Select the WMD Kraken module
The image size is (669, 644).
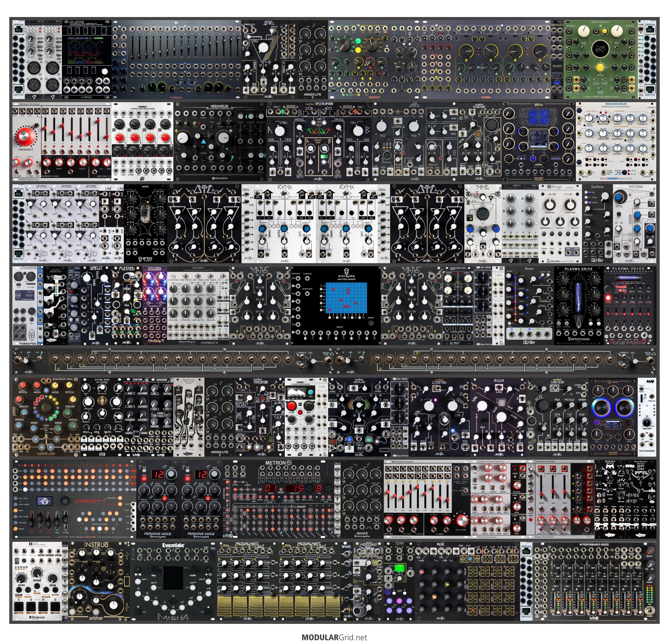pos(161,417)
